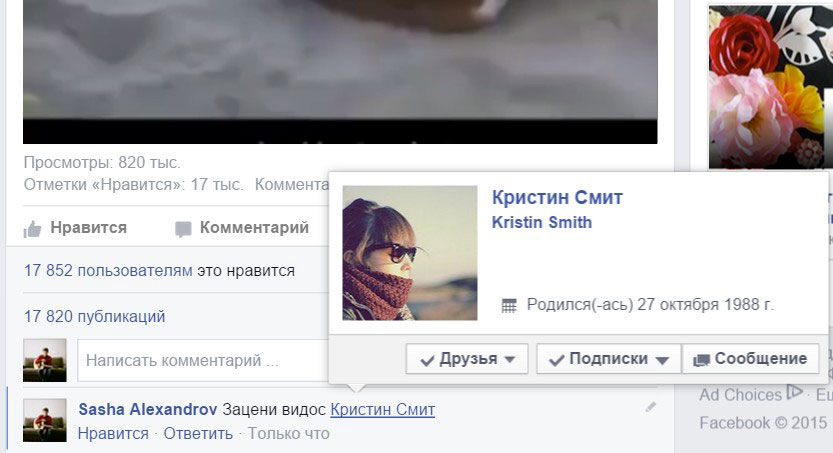Click the Подписки checkmark to toggle following
The height and width of the screenshot is (453, 833).
556,361
